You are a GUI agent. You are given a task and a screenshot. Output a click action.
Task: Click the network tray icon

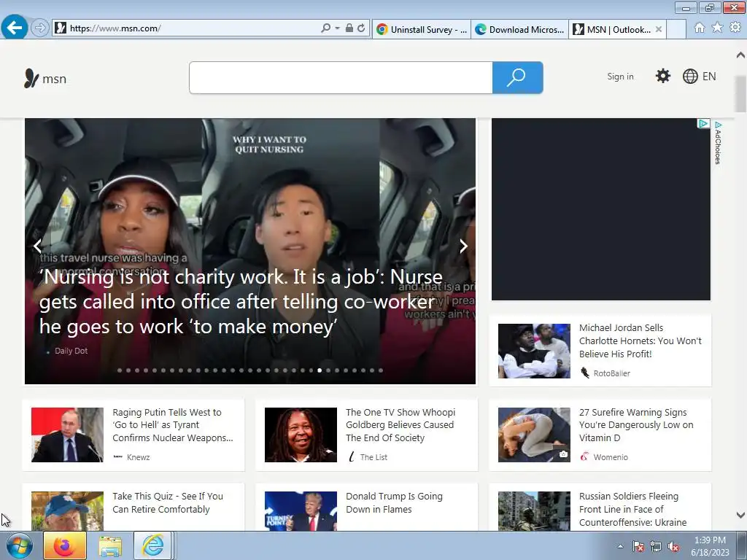pyautogui.click(x=656, y=546)
